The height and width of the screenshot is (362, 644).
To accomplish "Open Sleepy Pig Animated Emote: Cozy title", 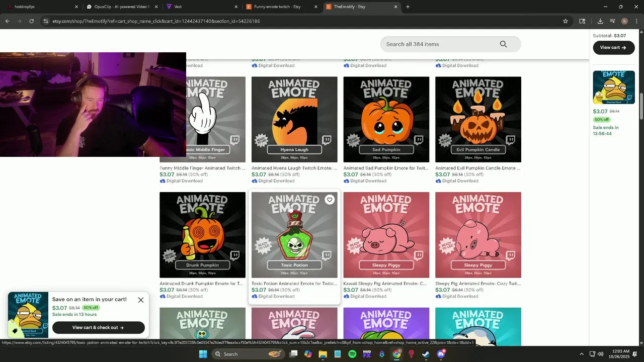I will point(478,284).
